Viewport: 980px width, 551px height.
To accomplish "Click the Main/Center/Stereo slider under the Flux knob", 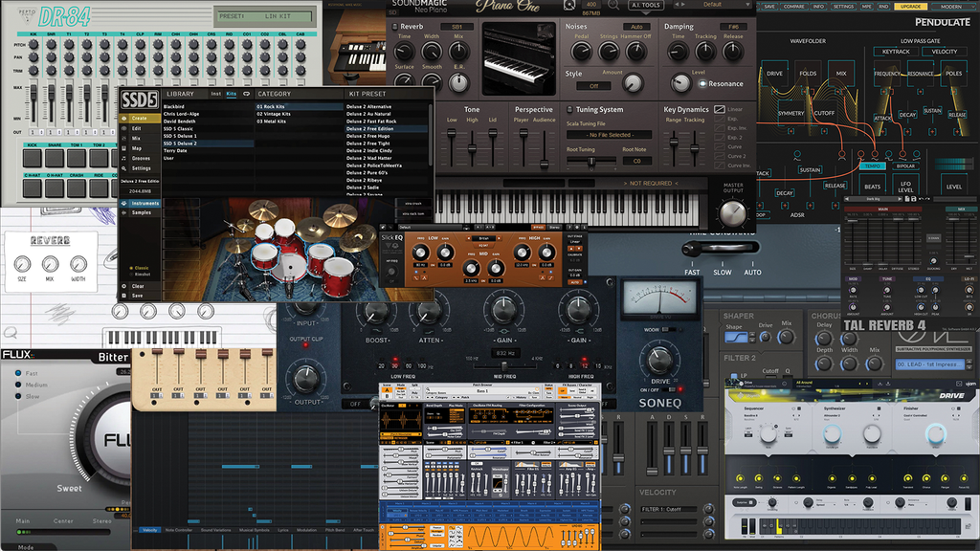I will pyautogui.click(x=63, y=532).
